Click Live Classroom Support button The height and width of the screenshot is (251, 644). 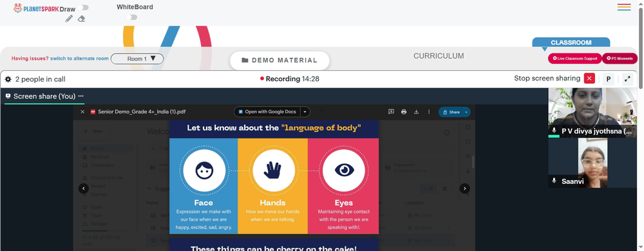[x=574, y=59]
